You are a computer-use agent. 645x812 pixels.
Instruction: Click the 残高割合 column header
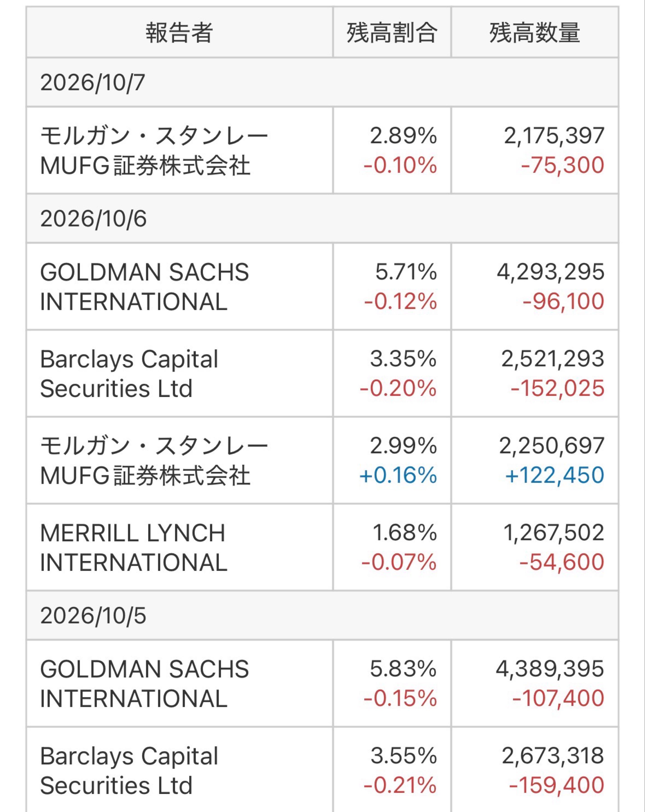(x=392, y=32)
